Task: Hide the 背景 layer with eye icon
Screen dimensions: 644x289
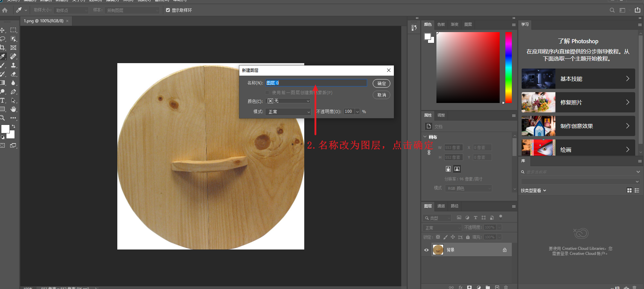Action: click(426, 250)
